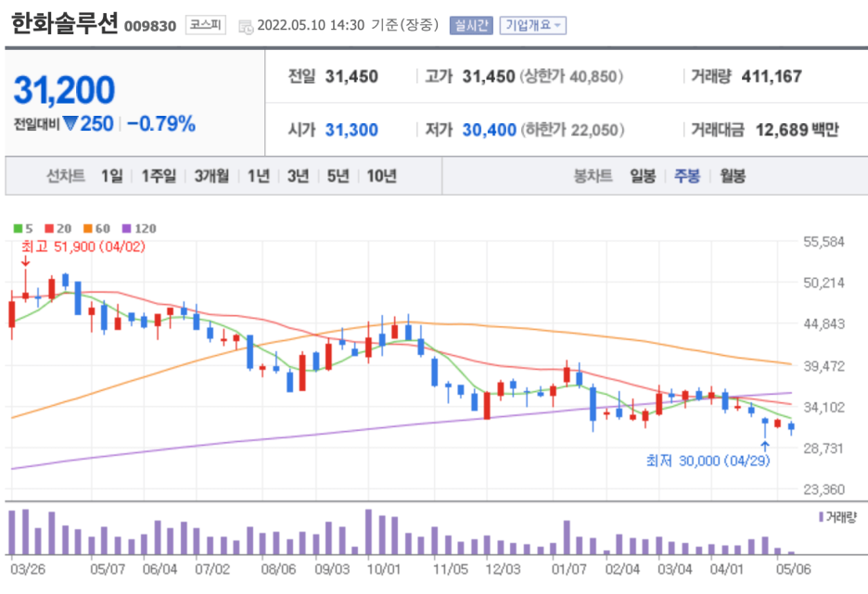Click the 39,472 price axis label
Viewport: 868px width, 594px height.
click(823, 366)
